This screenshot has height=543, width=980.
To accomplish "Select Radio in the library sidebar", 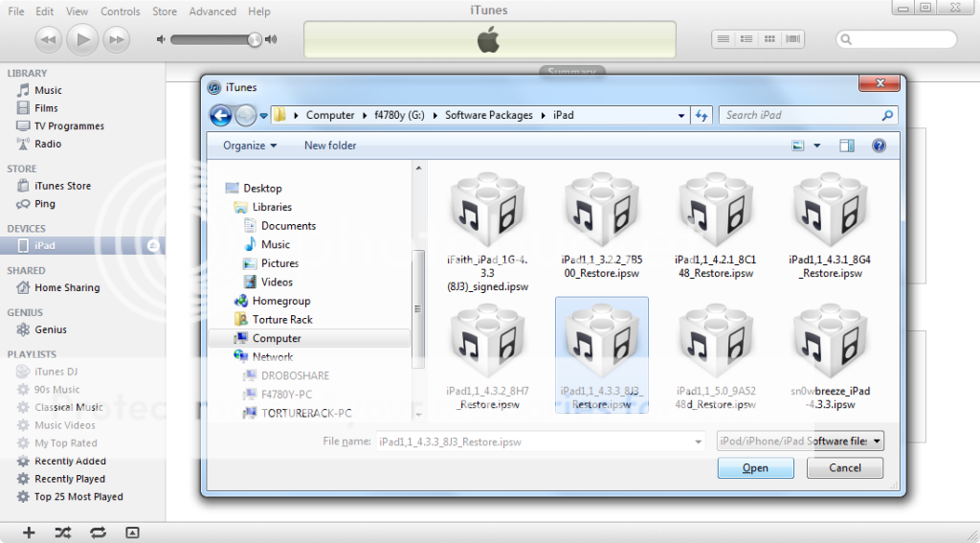I will click(x=48, y=144).
